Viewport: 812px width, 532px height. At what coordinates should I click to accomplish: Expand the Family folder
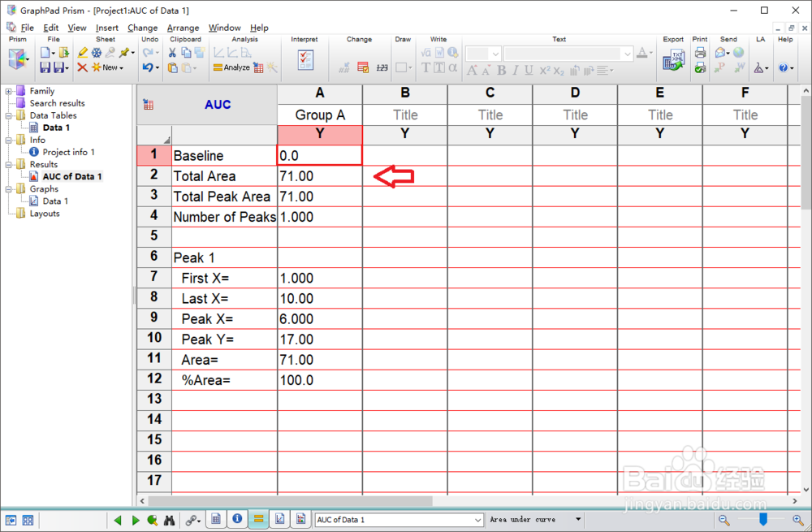(x=8, y=91)
